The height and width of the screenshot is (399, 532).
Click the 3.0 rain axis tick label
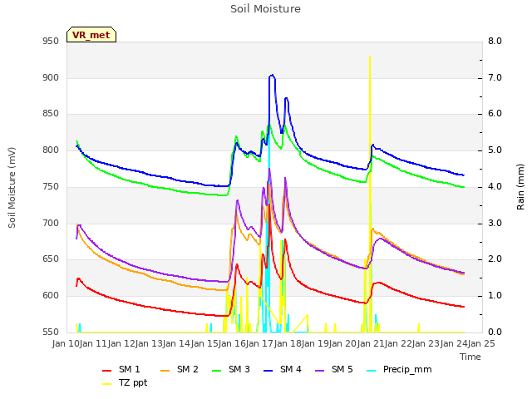[495, 224]
